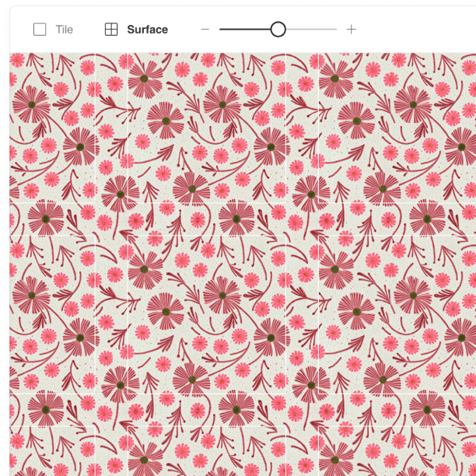Click the single-square Tile icon

(40, 30)
